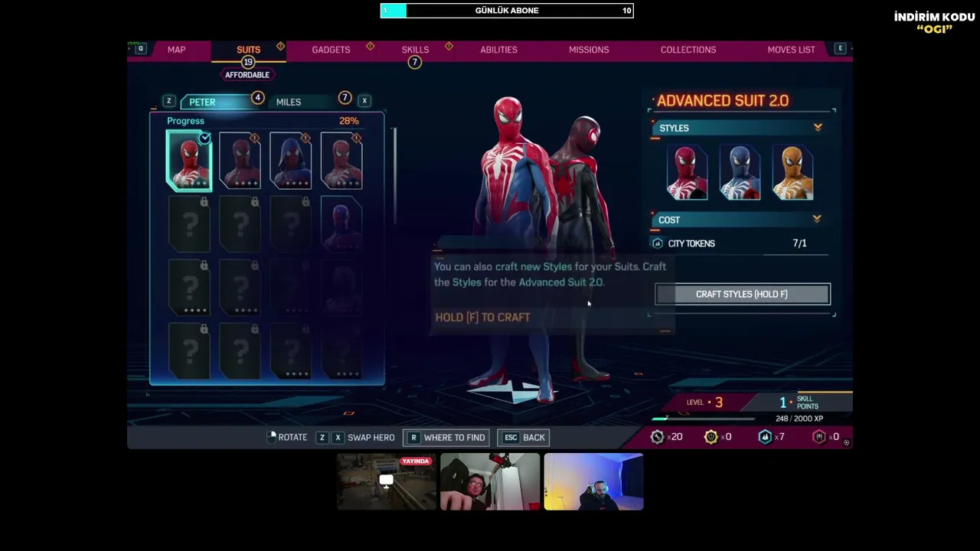Click the Z key icon beside SWAP HERO
The image size is (980, 551).
(x=322, y=438)
